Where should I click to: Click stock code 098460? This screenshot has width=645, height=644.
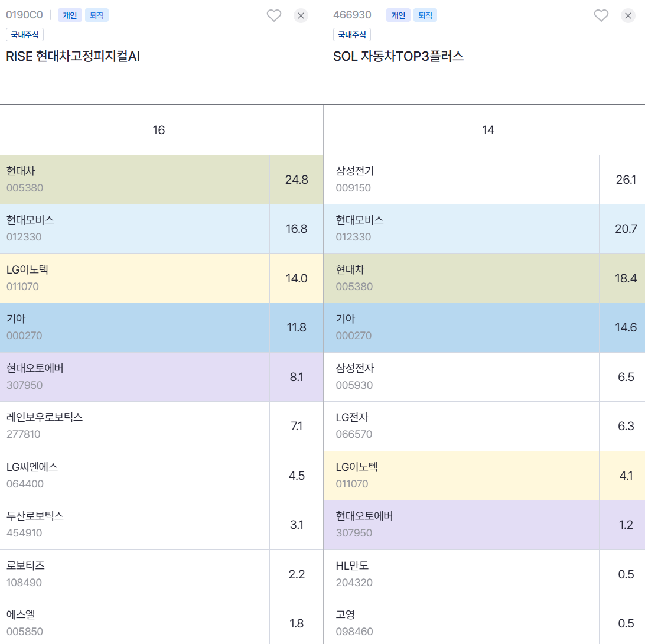354,632
